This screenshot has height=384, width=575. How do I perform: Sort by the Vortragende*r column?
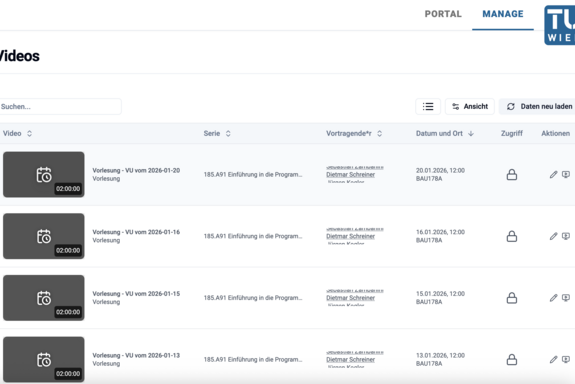(x=354, y=134)
